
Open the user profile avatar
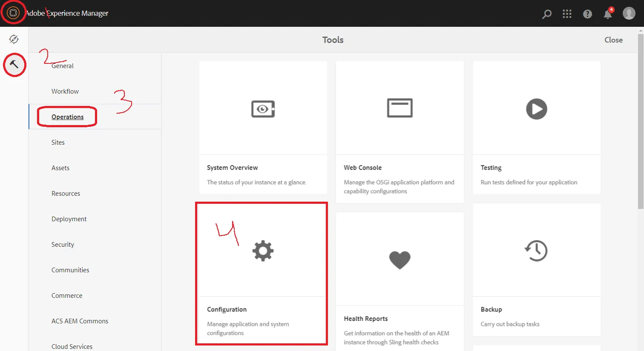pos(629,13)
